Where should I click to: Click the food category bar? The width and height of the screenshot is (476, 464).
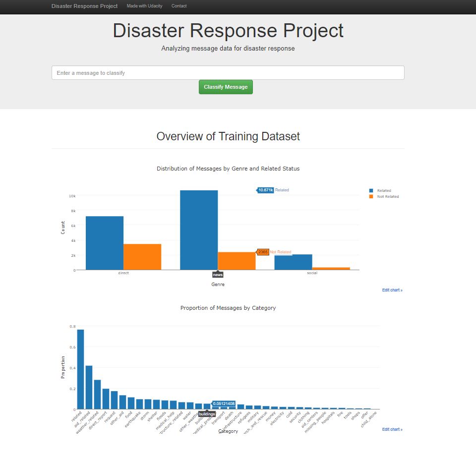[x=131, y=404]
